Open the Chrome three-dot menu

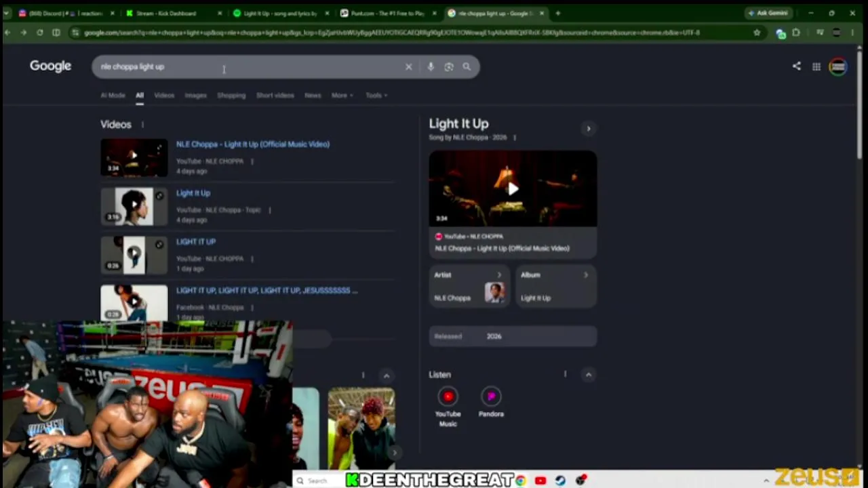(852, 33)
